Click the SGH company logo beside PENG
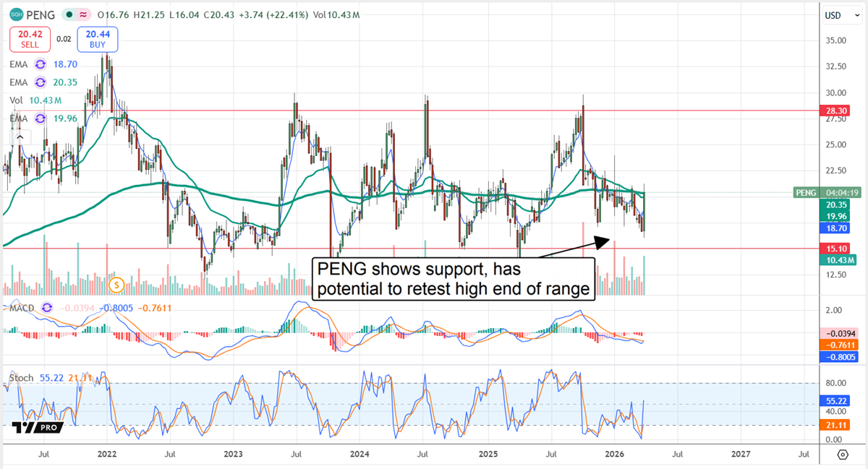 [x=16, y=15]
